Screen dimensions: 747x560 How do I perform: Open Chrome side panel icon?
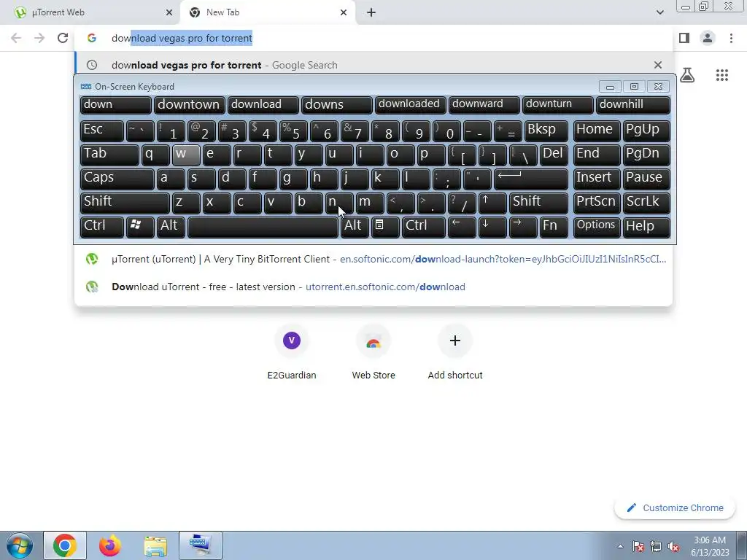click(x=684, y=38)
